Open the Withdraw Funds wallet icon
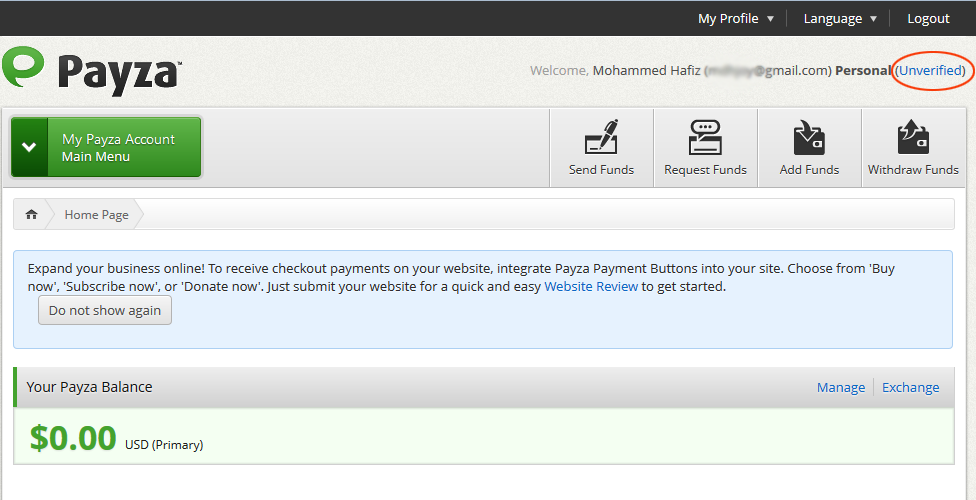Viewport: 976px width, 500px height. pyautogui.click(x=913, y=137)
